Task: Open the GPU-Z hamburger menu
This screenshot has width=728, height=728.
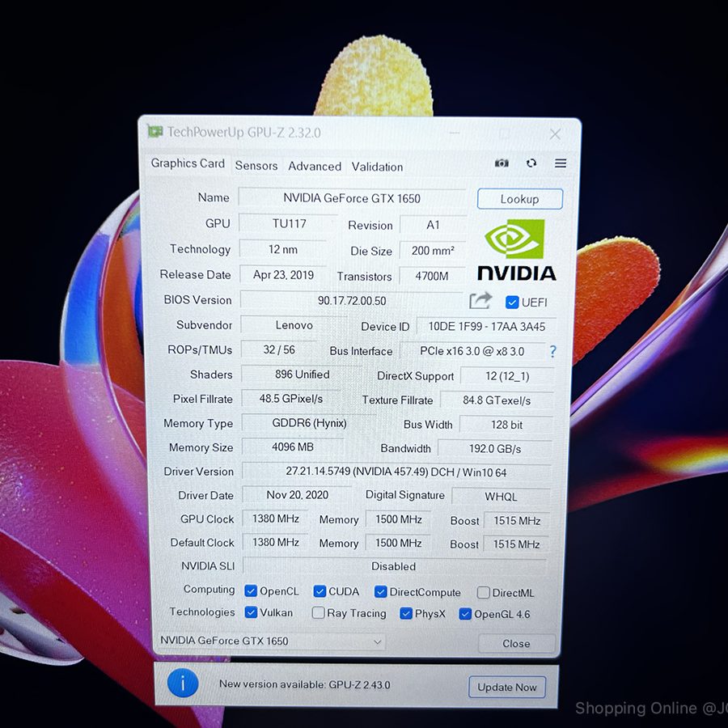Action: click(x=561, y=163)
